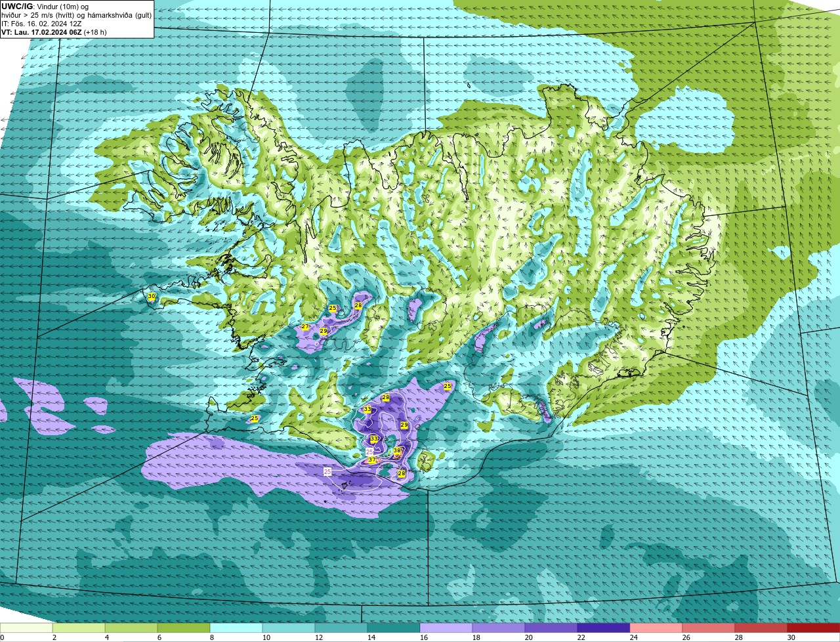Click the legend tick label "12"
Image resolution: width=840 pixels, height=642 pixels.
click(x=319, y=637)
